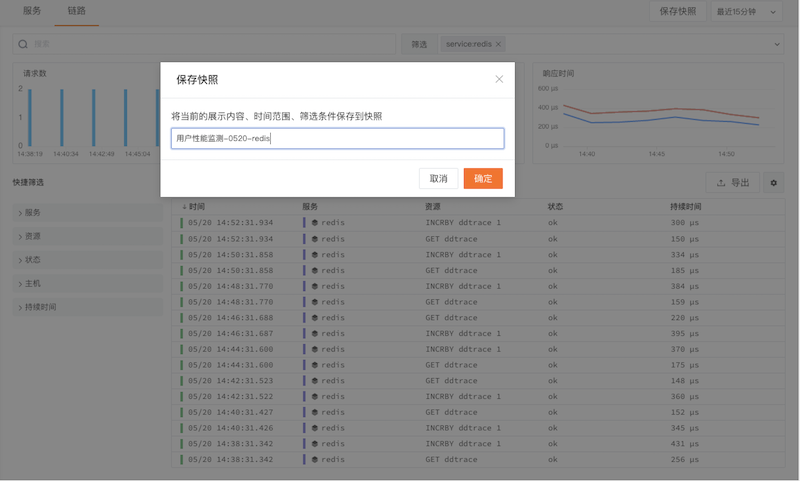Click the 请求数 chart title
Viewport: 800px width, 481px height.
tap(35, 73)
